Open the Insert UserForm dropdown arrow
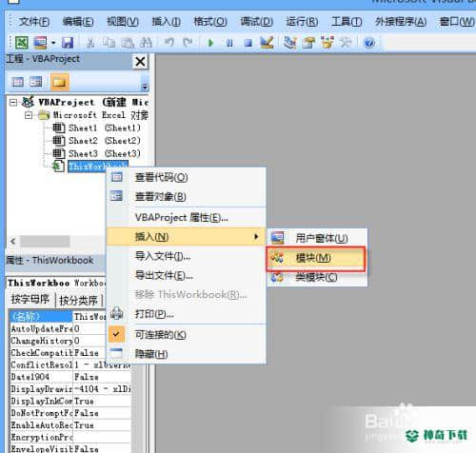Image resolution: width=476 pixels, height=453 pixels. [x=53, y=43]
